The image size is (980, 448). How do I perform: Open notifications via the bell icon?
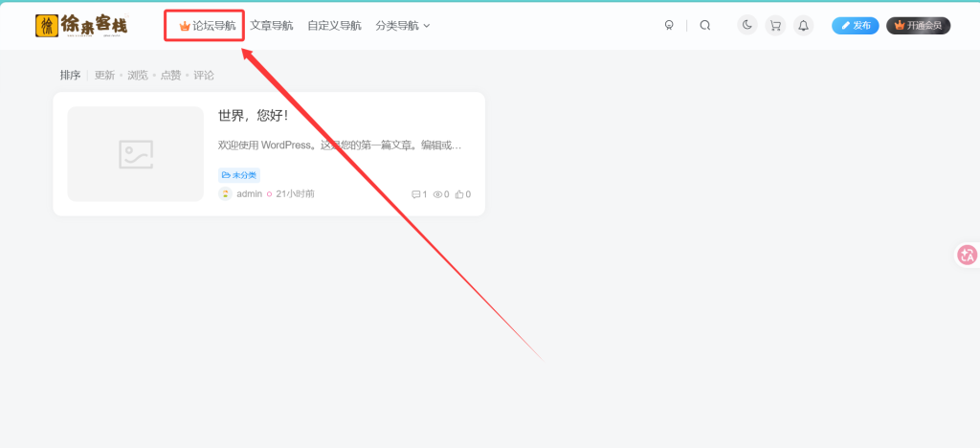click(x=804, y=26)
